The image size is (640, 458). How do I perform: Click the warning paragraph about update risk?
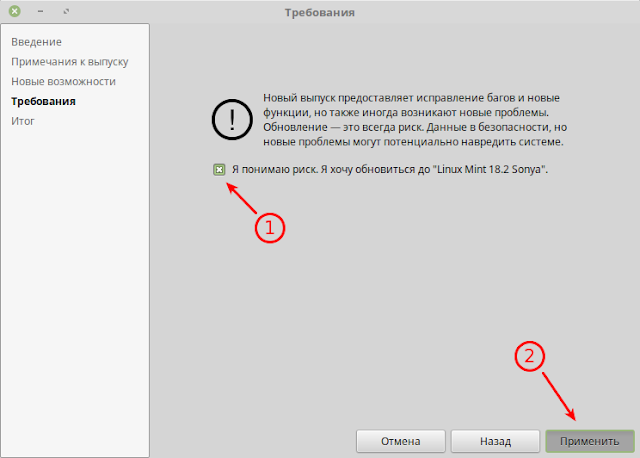point(415,120)
